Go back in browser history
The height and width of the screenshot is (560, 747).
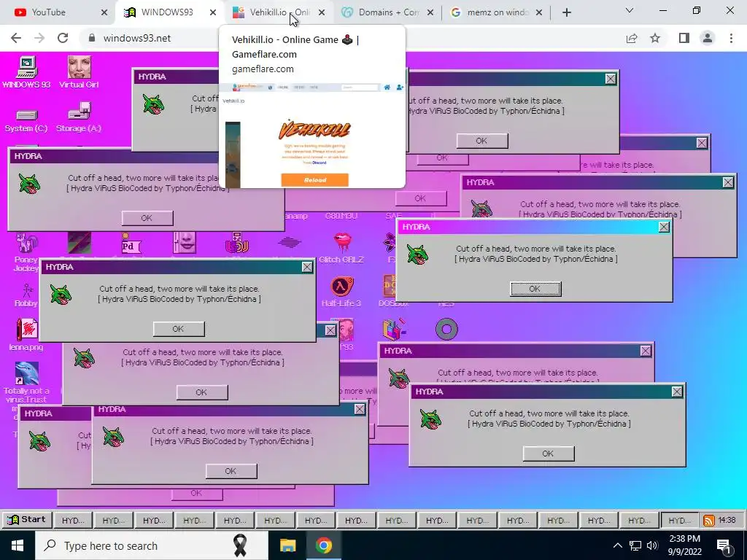(16, 38)
